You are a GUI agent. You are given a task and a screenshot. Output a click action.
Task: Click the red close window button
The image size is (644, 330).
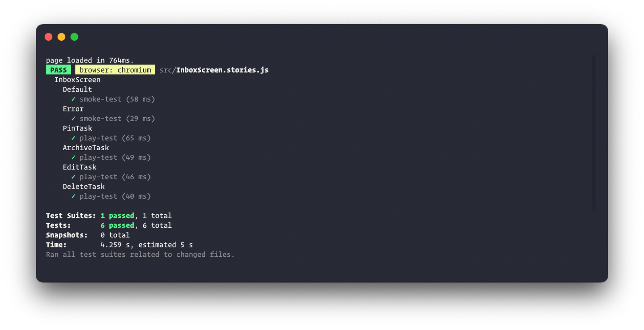[49, 37]
